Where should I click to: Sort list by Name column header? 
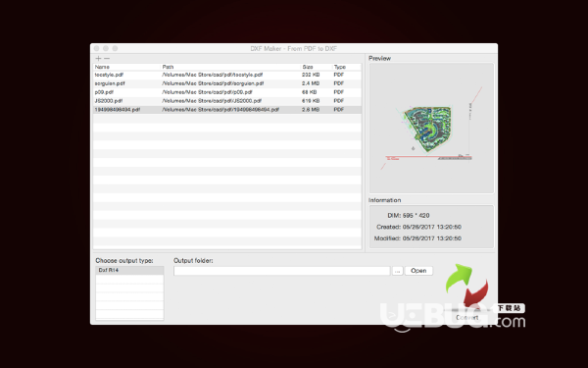(126, 67)
